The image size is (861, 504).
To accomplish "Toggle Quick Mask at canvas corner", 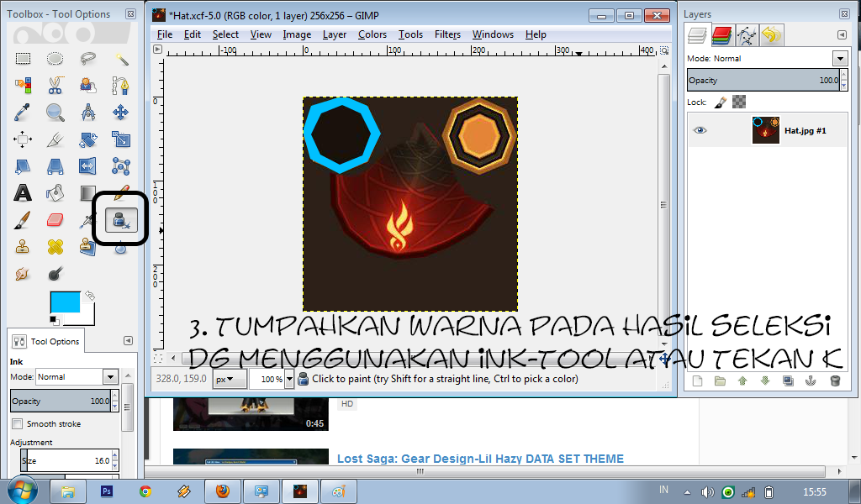I will [158, 359].
